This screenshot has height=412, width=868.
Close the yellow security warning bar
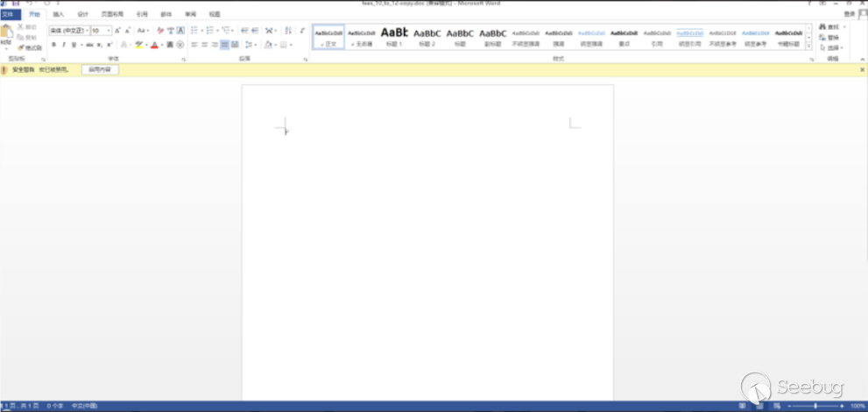862,70
